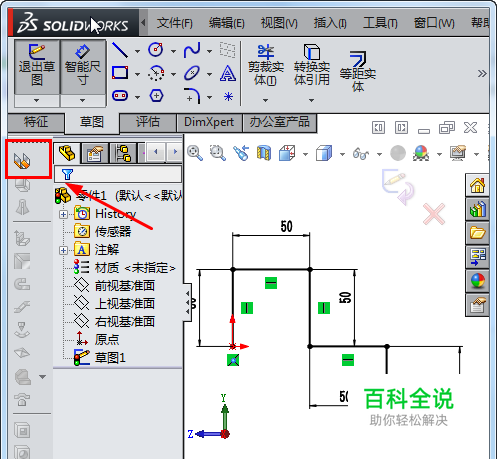The width and height of the screenshot is (497, 459).
Task: Open the 编辑(E) menu
Action: pos(227,23)
